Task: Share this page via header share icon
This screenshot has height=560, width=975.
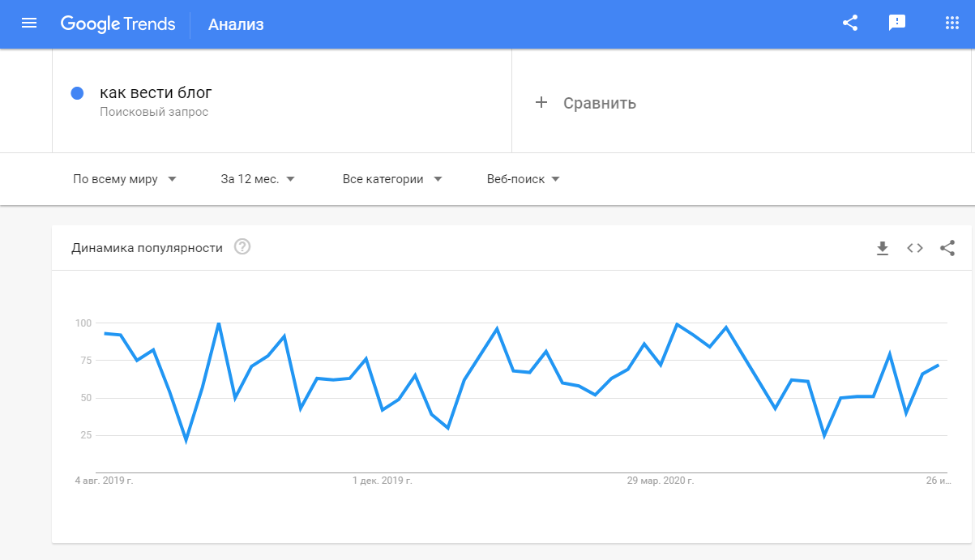Action: click(850, 24)
